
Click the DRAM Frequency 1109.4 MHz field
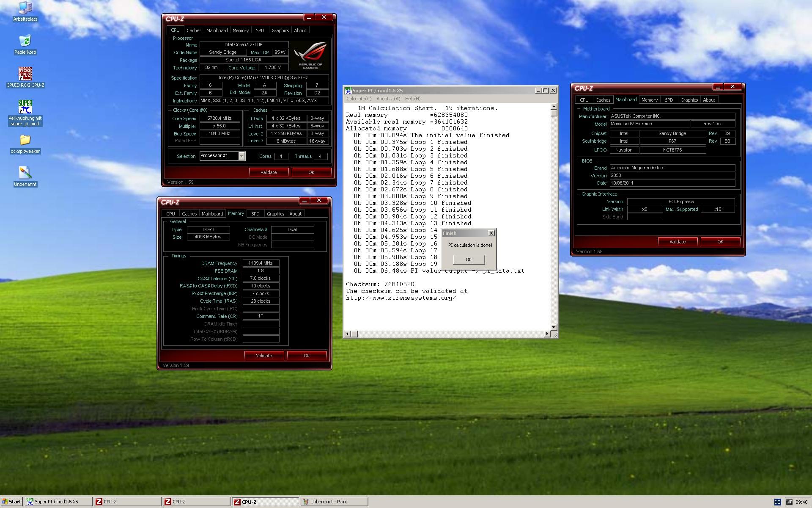pos(261,263)
